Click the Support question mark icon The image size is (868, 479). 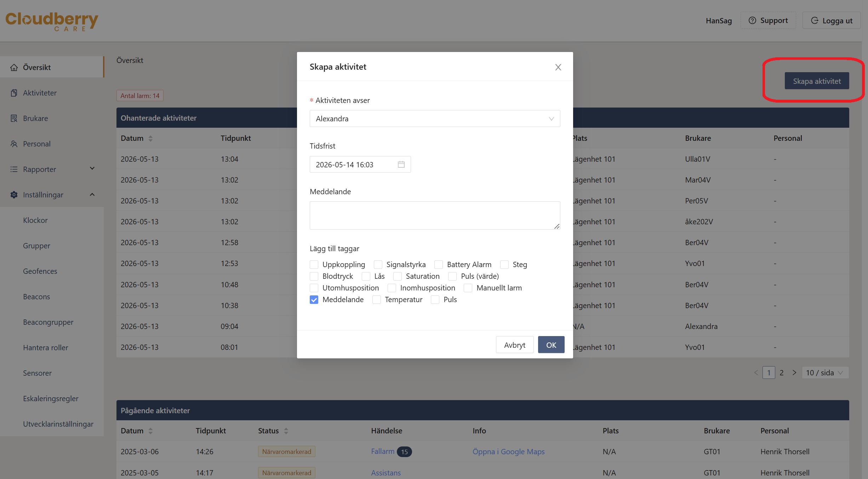point(752,21)
